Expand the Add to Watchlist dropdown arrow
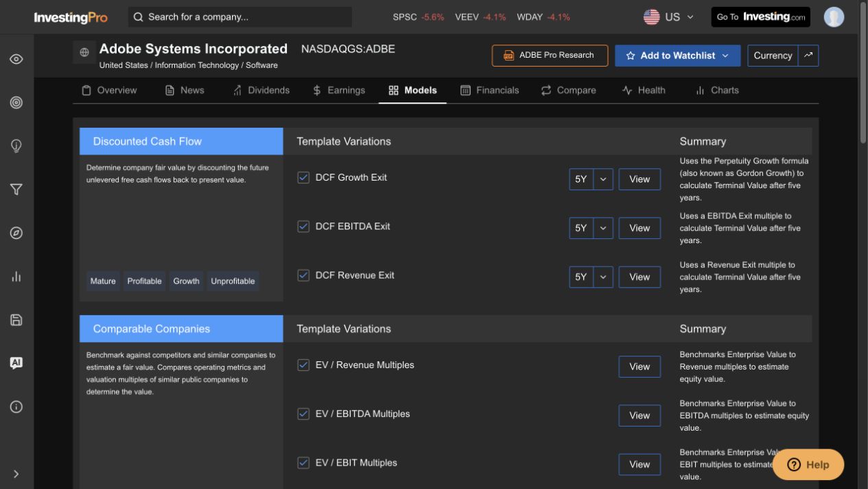The image size is (868, 489). [x=725, y=56]
